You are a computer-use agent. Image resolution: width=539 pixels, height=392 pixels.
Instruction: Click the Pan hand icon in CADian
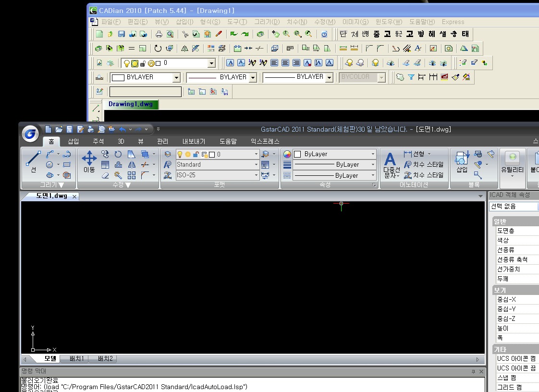(275, 34)
